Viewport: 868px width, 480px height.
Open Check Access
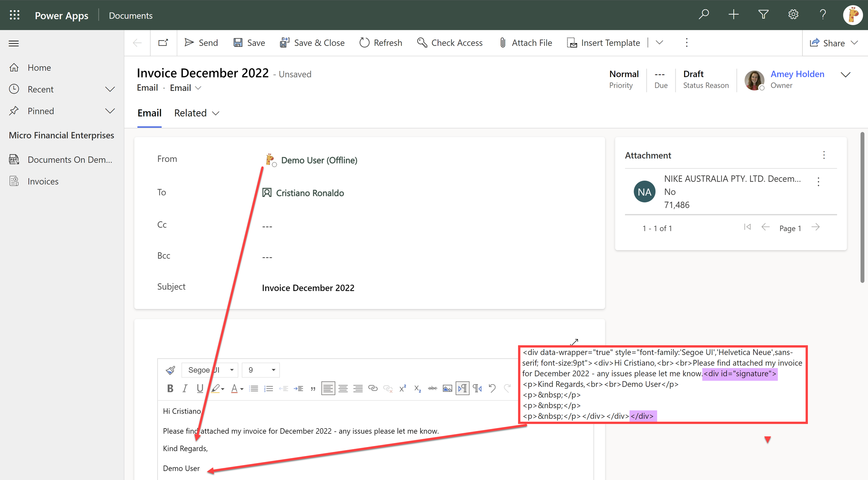coord(450,42)
